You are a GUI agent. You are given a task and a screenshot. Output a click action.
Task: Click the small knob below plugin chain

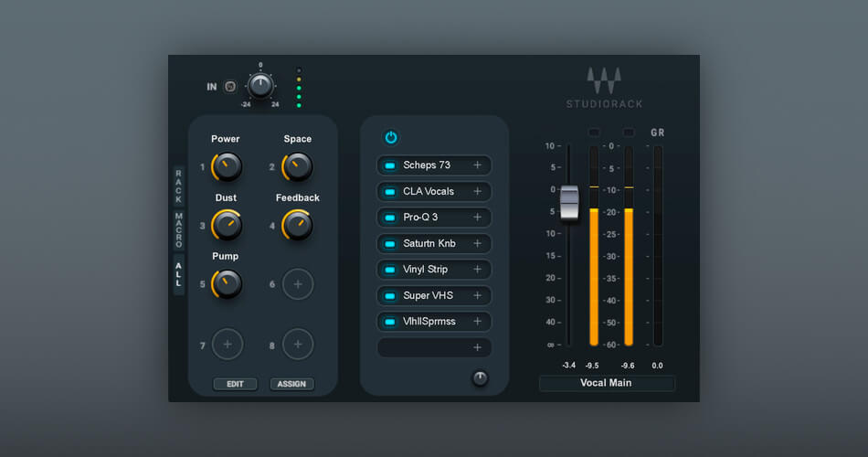click(x=480, y=377)
